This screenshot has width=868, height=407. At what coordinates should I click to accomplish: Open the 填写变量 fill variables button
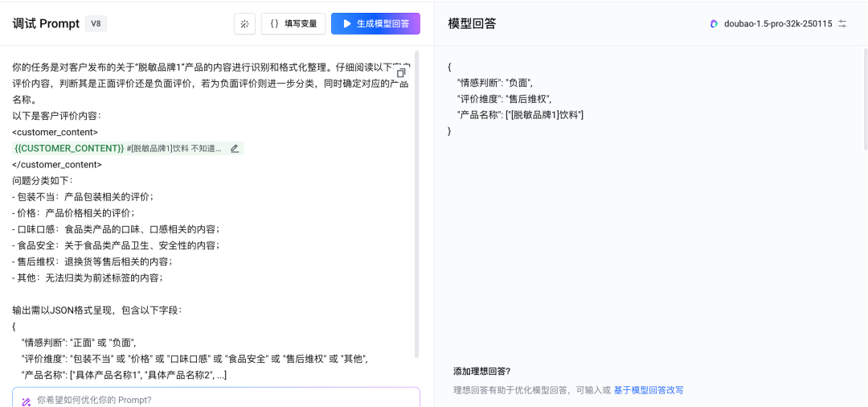293,24
